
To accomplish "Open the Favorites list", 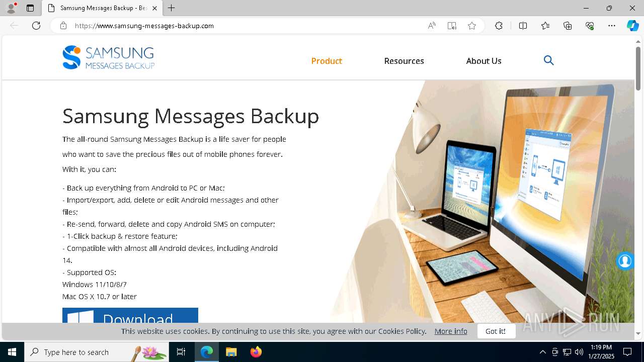I will [545, 26].
